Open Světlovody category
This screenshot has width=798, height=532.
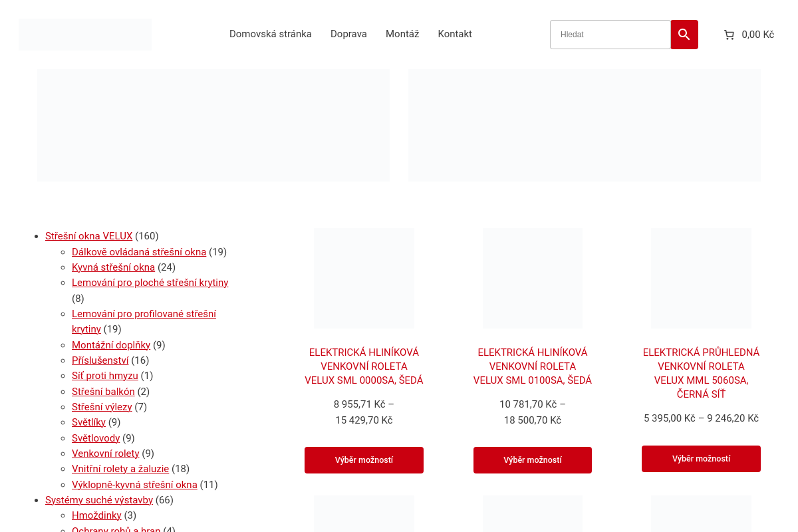[96, 438]
